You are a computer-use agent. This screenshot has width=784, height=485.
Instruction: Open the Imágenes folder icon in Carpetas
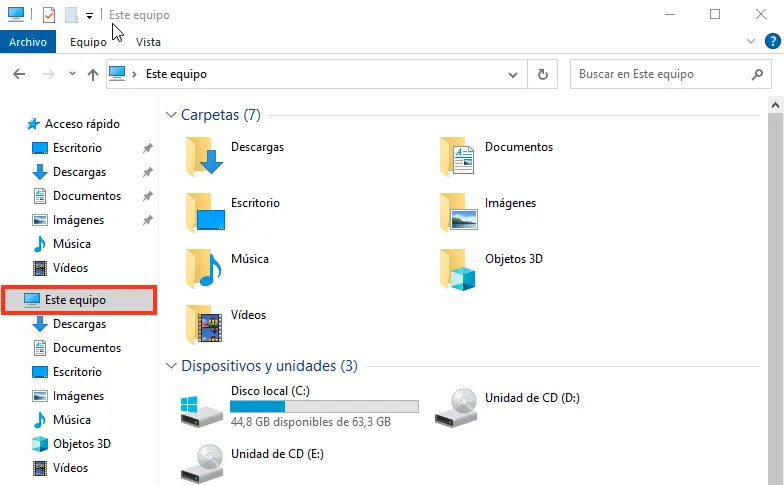click(458, 212)
